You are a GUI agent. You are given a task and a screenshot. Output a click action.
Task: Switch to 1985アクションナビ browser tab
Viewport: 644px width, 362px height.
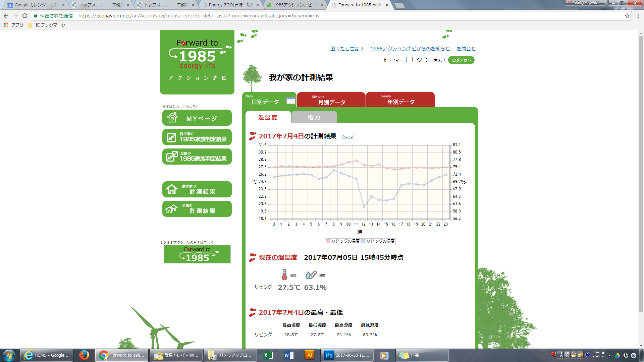(x=295, y=5)
